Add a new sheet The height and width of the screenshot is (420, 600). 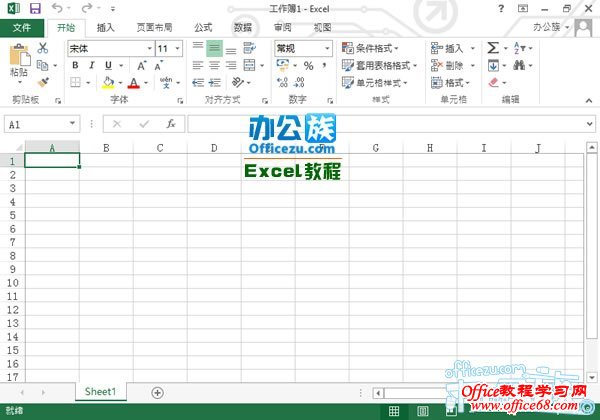(157, 392)
